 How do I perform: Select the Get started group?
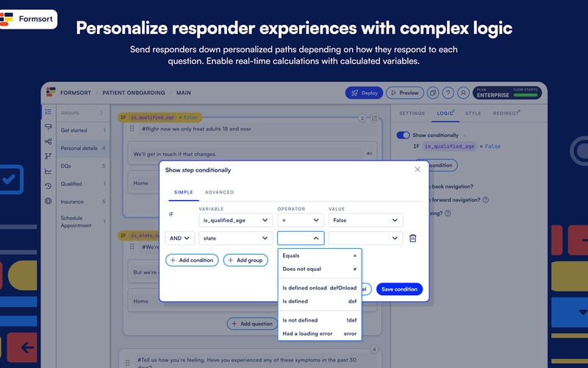(83, 130)
